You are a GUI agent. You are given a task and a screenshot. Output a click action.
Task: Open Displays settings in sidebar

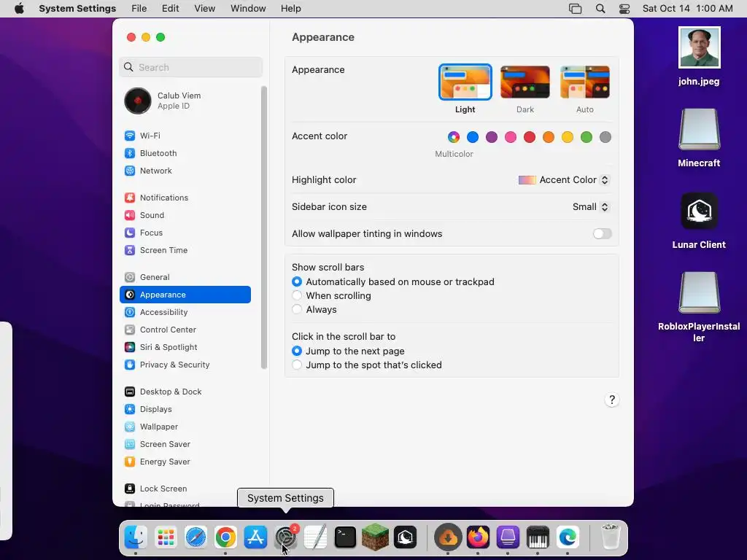pyautogui.click(x=185, y=410)
